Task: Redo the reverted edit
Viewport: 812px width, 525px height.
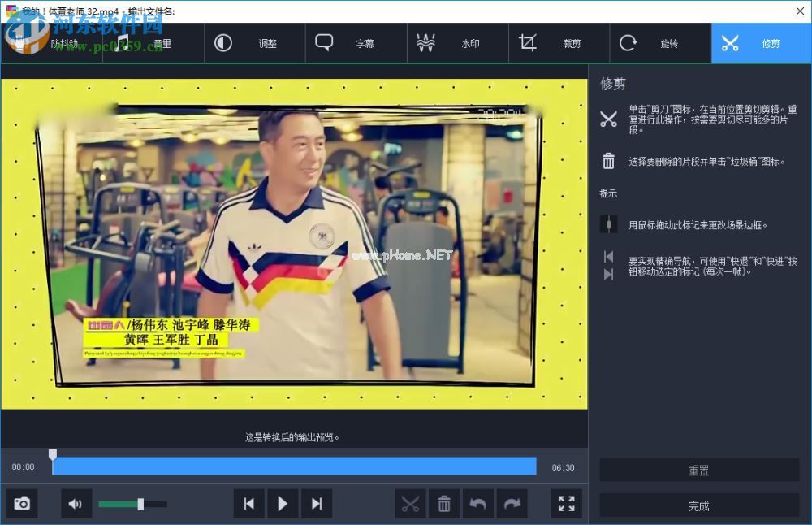Action: coord(512,503)
